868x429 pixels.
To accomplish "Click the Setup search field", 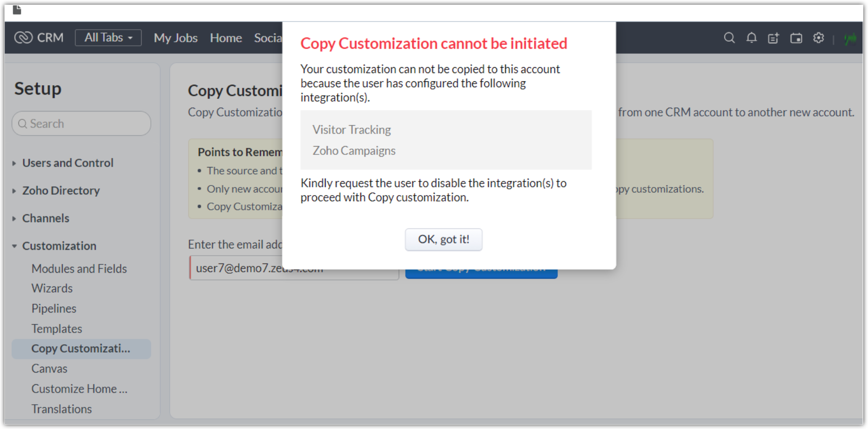I will pyautogui.click(x=81, y=124).
